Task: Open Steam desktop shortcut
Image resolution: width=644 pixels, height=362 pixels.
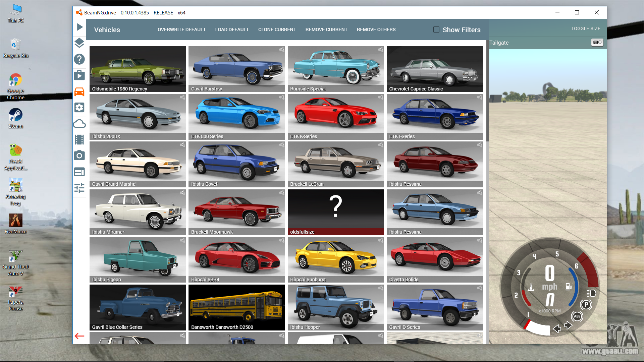Action: coord(16,119)
